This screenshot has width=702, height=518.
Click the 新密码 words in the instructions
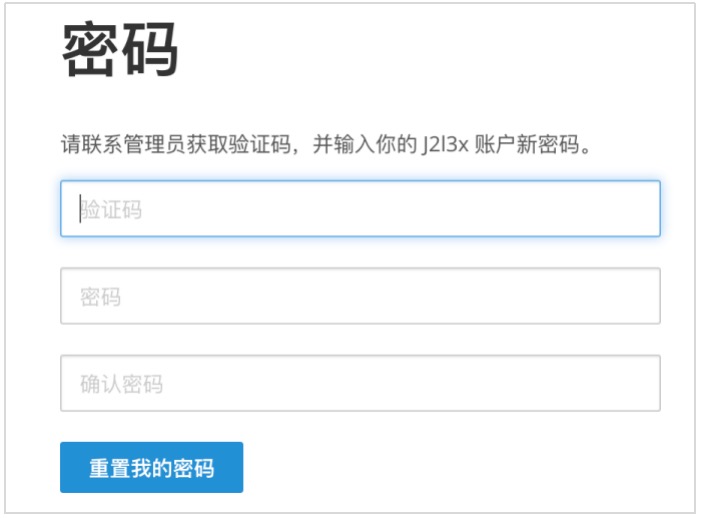tap(548, 145)
